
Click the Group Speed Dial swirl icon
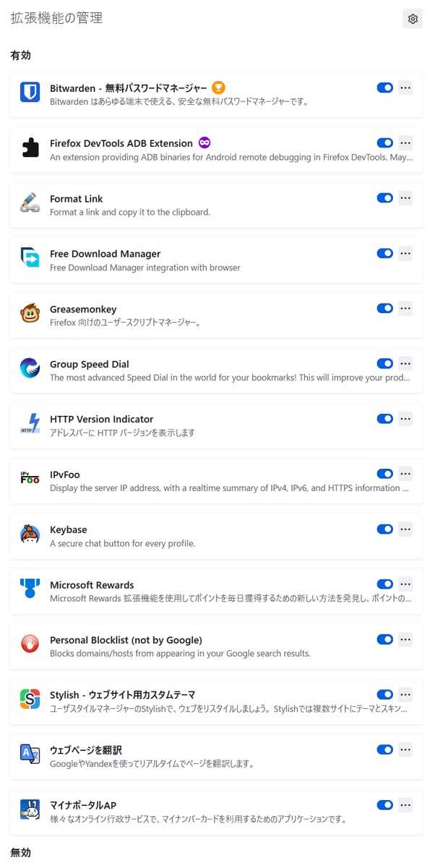[30, 369]
